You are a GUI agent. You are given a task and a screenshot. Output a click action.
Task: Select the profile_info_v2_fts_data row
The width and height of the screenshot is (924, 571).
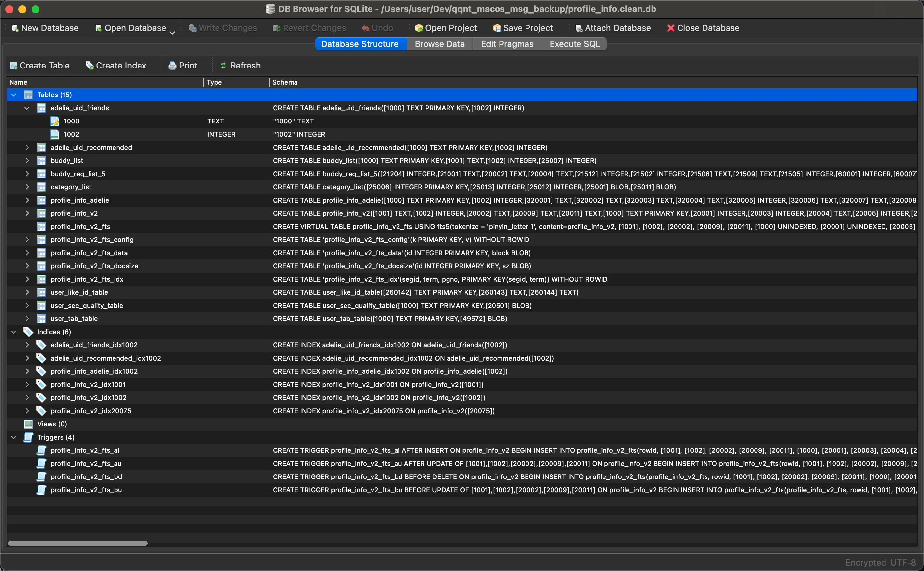point(462,253)
